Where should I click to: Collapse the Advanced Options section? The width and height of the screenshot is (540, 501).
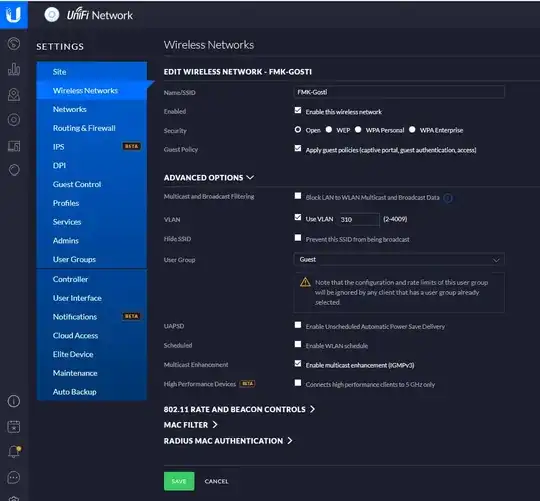pos(209,178)
